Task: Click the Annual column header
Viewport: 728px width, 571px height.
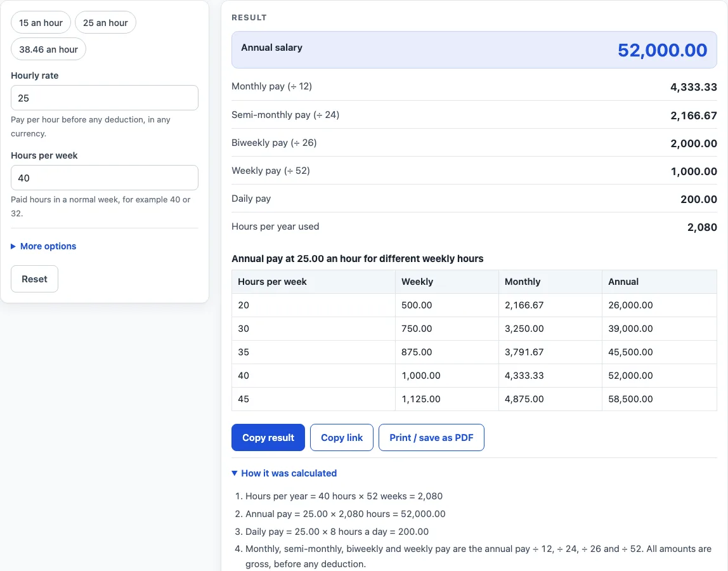Action: coord(660,282)
